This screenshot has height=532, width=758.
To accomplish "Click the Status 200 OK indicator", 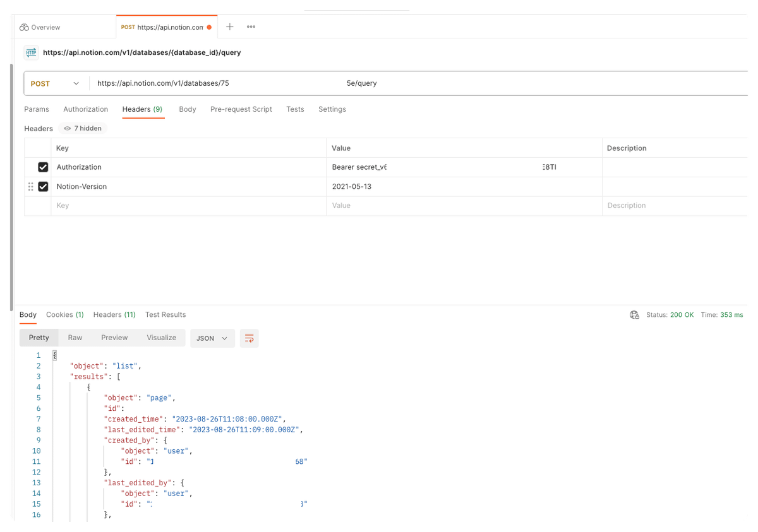I will tap(669, 314).
